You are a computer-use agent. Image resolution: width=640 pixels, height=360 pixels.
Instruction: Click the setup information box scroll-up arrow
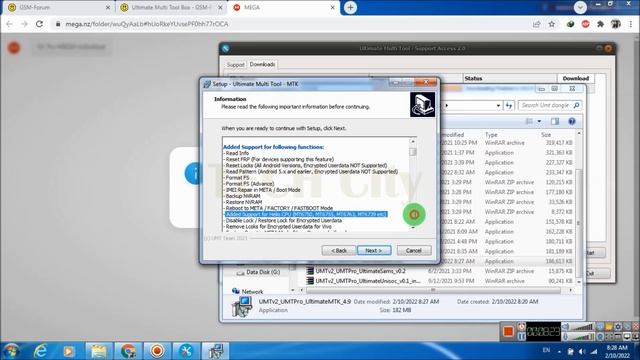413,141
